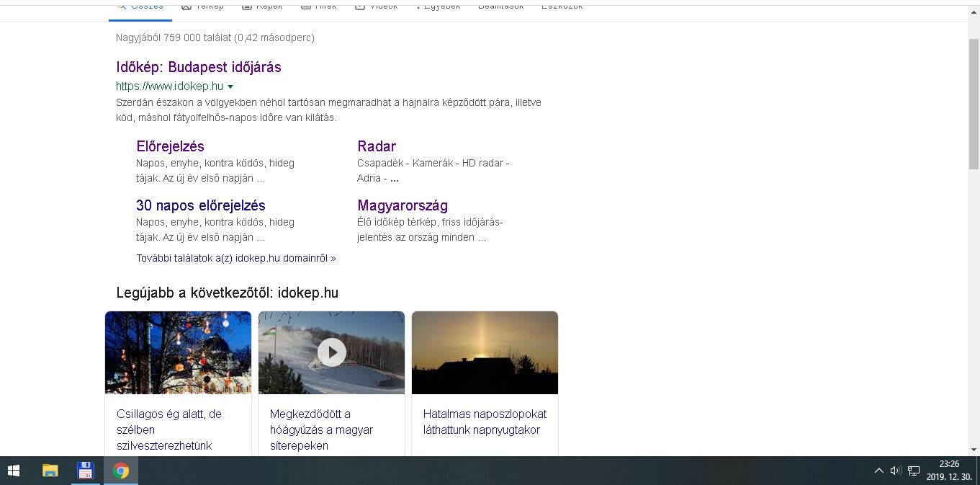Click the 'Csapadék - Kamerák - HD radar' description

pyautogui.click(x=433, y=170)
